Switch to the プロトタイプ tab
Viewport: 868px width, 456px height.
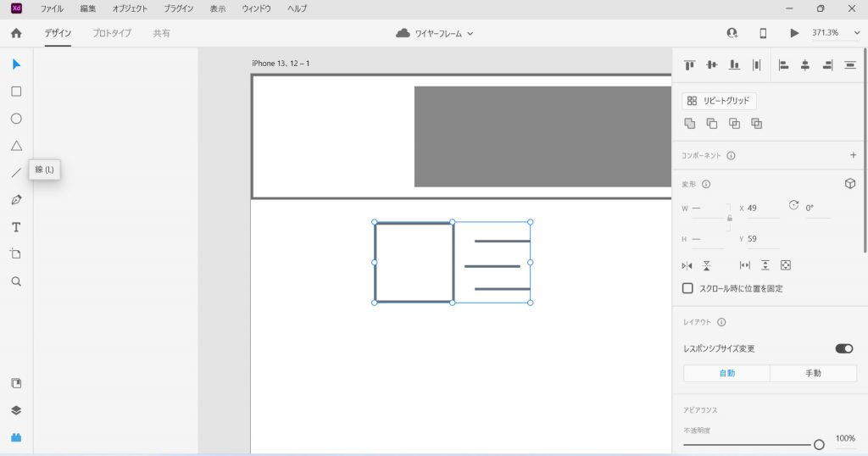[x=112, y=33]
